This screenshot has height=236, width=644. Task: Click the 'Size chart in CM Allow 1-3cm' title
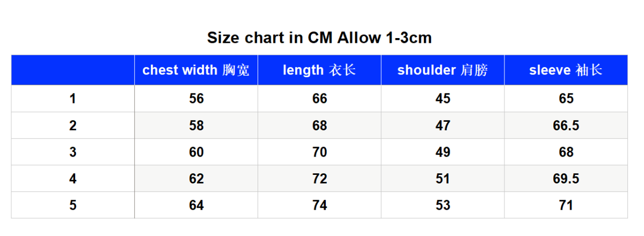tap(319, 38)
